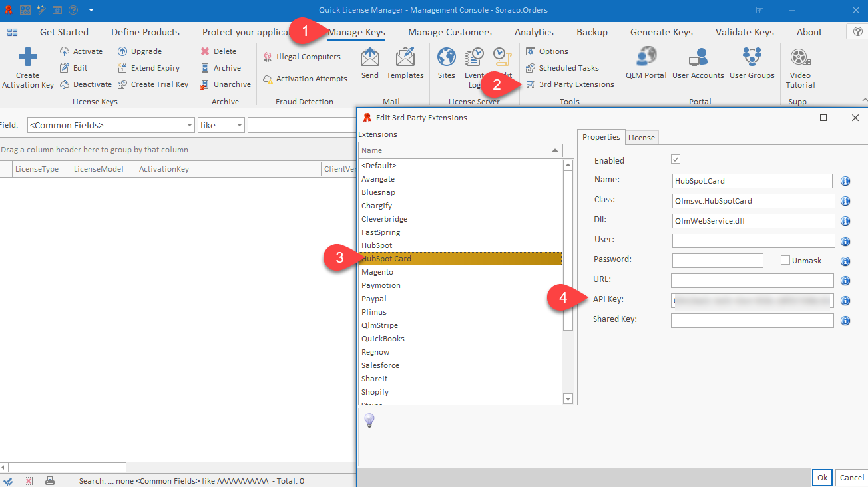The image size is (868, 487).
Task: Select QuickBooks in extensions list
Action: tap(461, 339)
